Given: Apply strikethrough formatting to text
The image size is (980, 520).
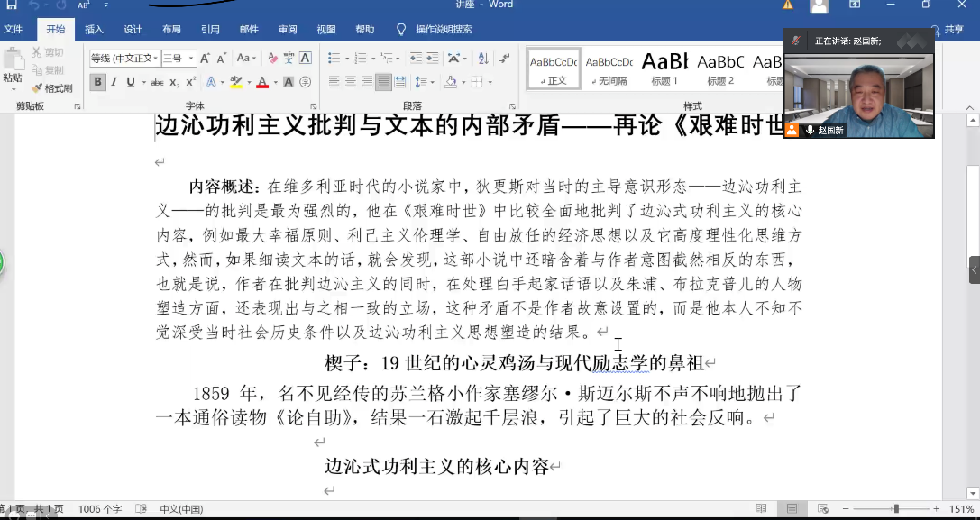Looking at the screenshot, I should coord(157,82).
